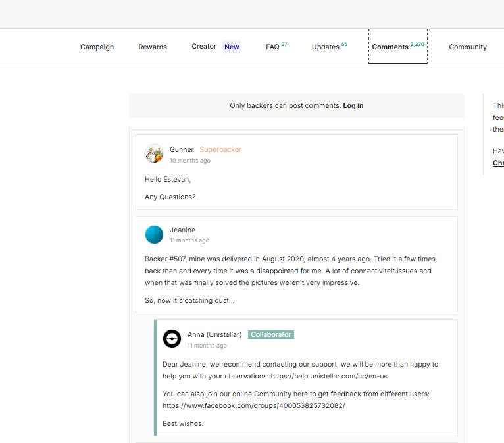Click Gunner's 10 months ago timestamp

click(x=190, y=161)
